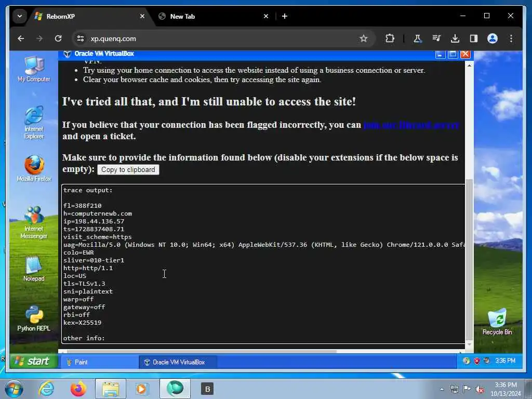
Task: Click host clock showing 10/13/2024
Action: point(506,389)
